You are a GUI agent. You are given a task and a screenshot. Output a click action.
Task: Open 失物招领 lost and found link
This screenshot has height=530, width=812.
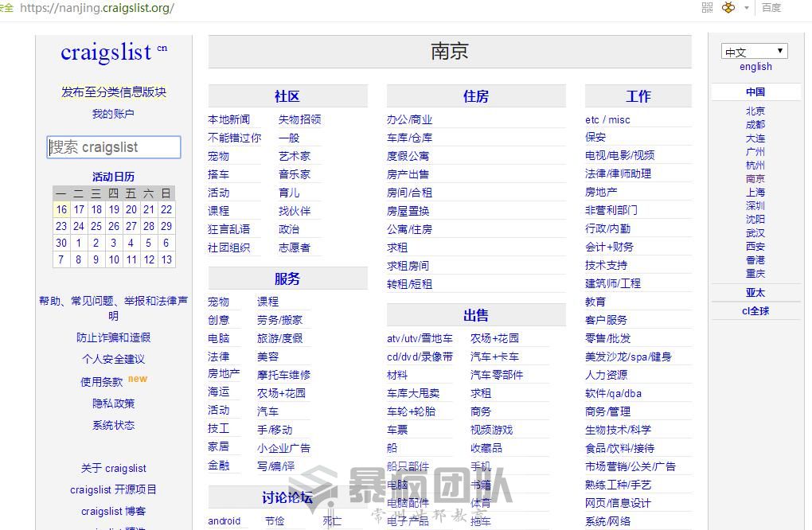click(x=300, y=119)
